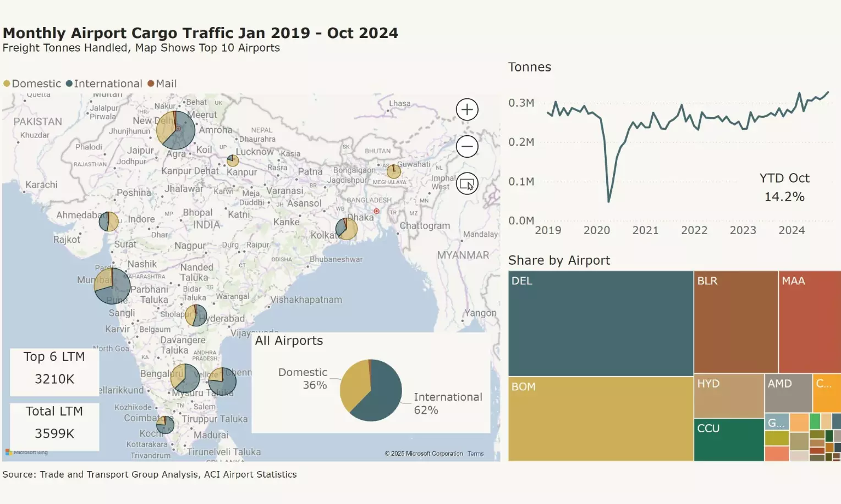Pick the Kolkata pie marker on the map
841x504 pixels.
click(x=347, y=229)
